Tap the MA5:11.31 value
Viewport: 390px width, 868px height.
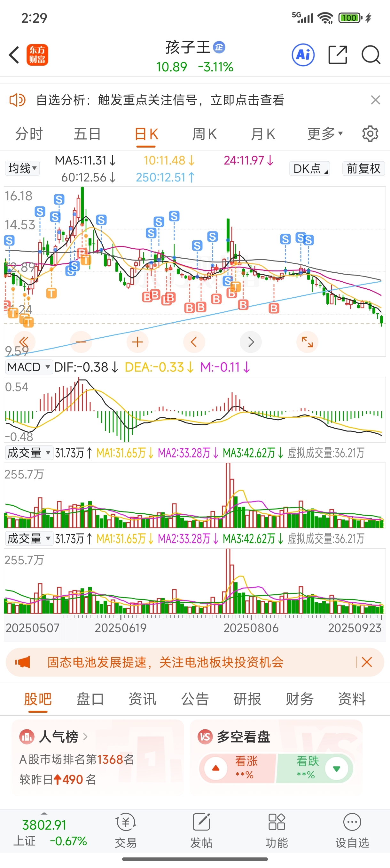coord(85,160)
